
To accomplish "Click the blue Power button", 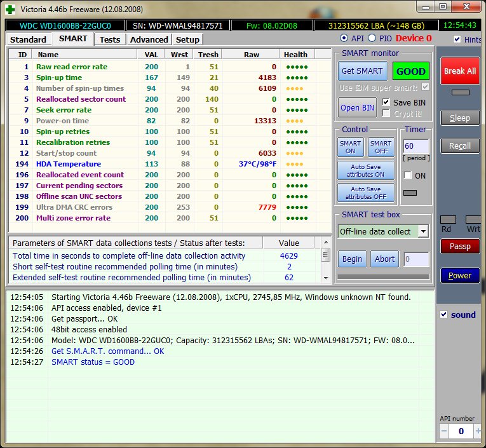I will (460, 275).
